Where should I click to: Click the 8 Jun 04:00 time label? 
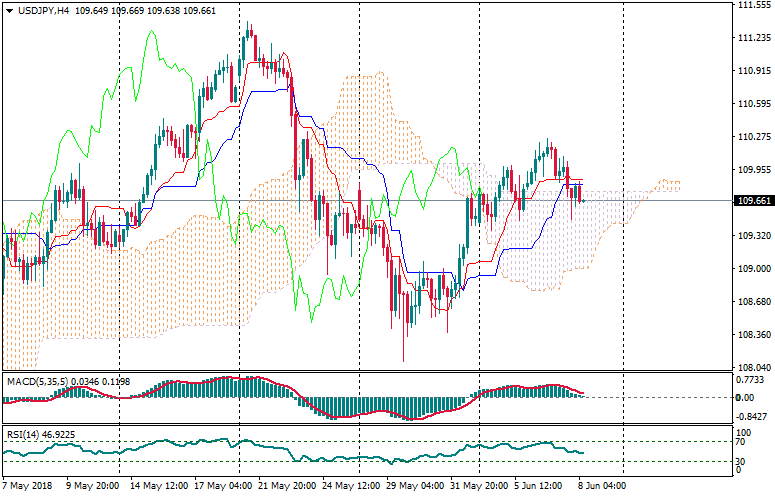(x=600, y=485)
